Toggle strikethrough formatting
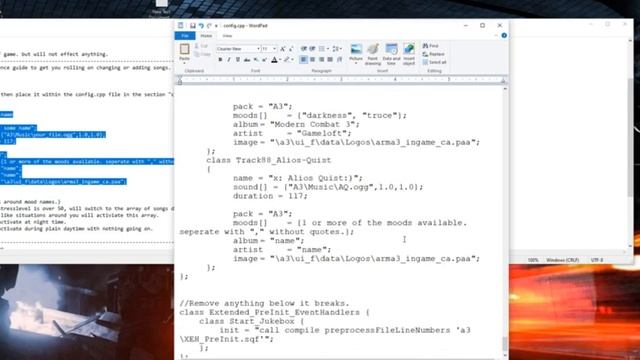The width and height of the screenshot is (640, 360). click(x=247, y=60)
